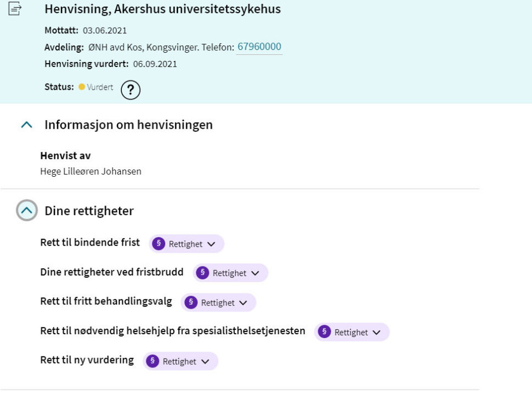Expand Rettighet dropdown for Dine rettigheter ved fristbrudd
The image size is (532, 399).
coord(231,273)
